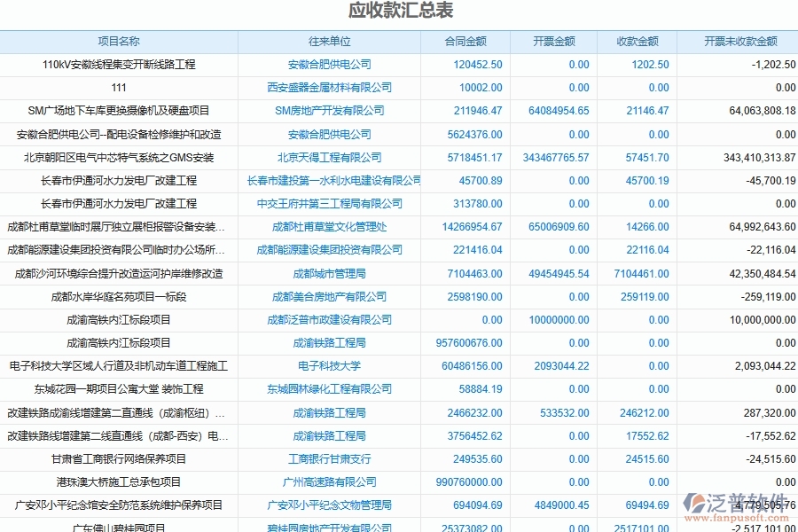Sort by 合同金额 column header

coord(463,41)
